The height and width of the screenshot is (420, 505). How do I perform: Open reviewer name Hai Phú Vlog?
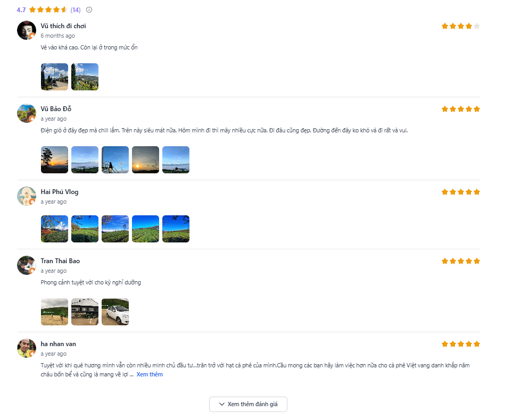pos(60,192)
